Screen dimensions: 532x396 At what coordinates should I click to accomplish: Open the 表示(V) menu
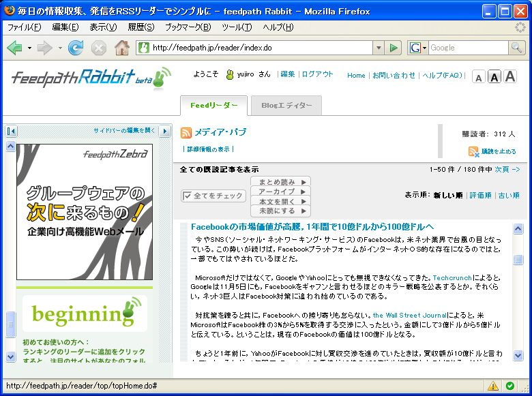coord(103,27)
